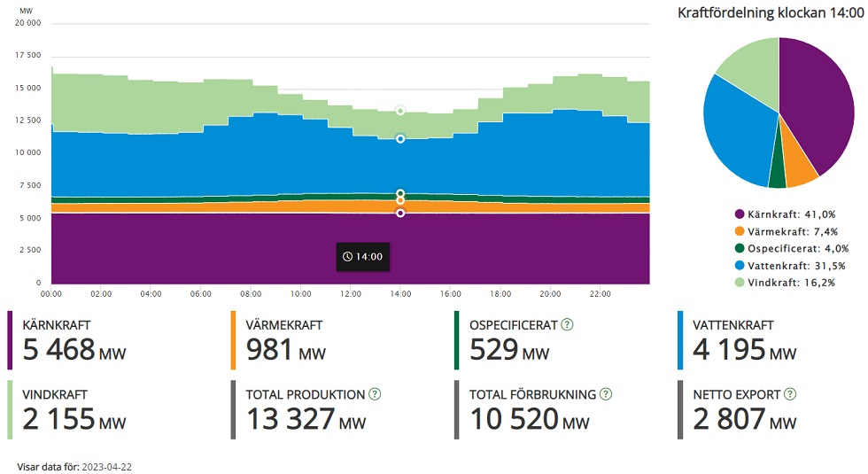Click legend entry 'Kärnkraft: 41,0%'

pos(785,214)
